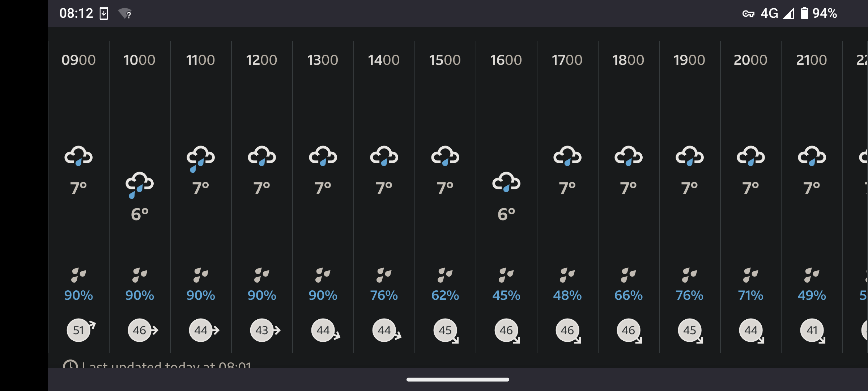Tap the VPN key icon in status bar
The height and width of the screenshot is (391, 868).
(x=748, y=14)
